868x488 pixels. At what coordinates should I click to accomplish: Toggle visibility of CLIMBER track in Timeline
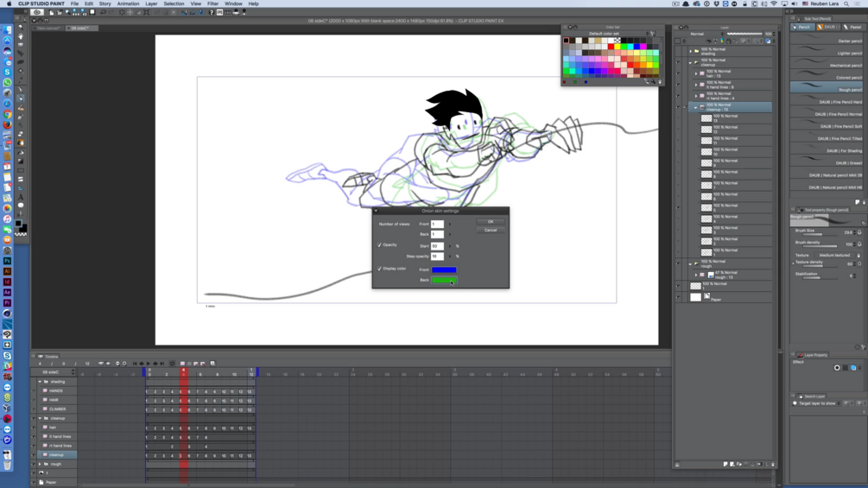pyautogui.click(x=34, y=409)
